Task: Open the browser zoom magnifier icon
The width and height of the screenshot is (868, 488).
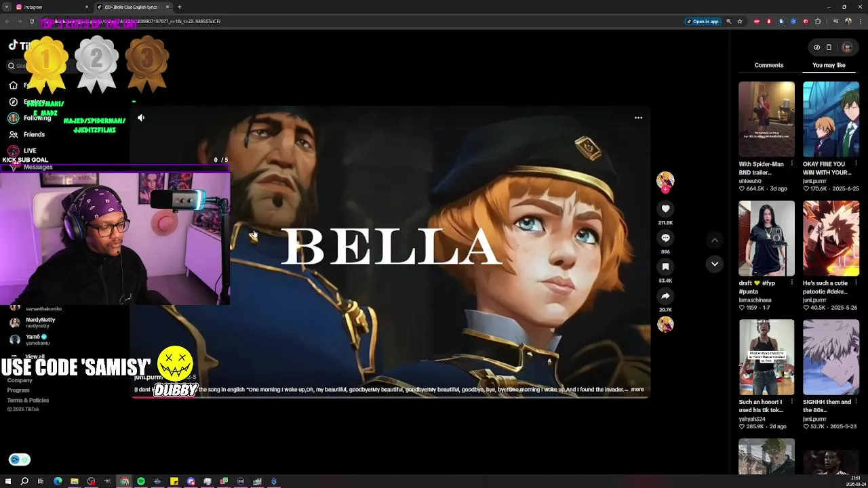Action: click(x=729, y=21)
